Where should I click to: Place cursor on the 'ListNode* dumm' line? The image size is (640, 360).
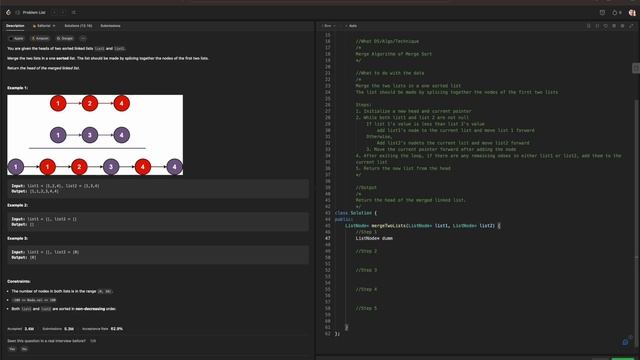coord(374,238)
